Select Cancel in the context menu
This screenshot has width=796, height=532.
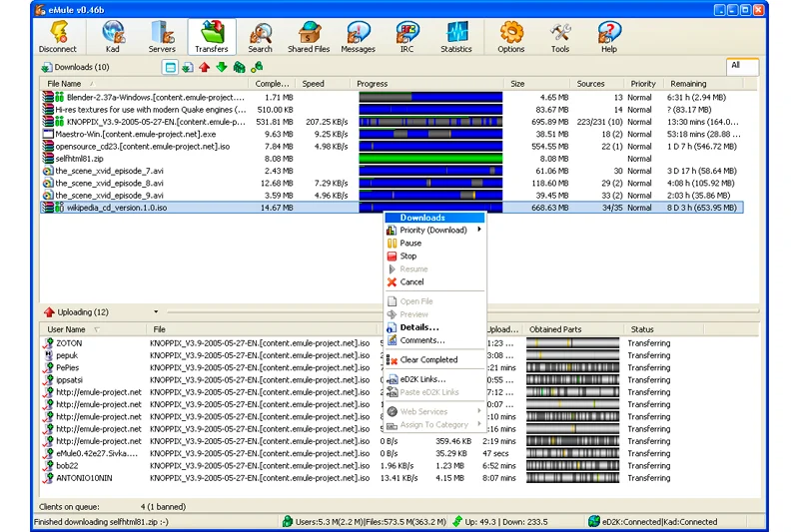[x=411, y=281]
